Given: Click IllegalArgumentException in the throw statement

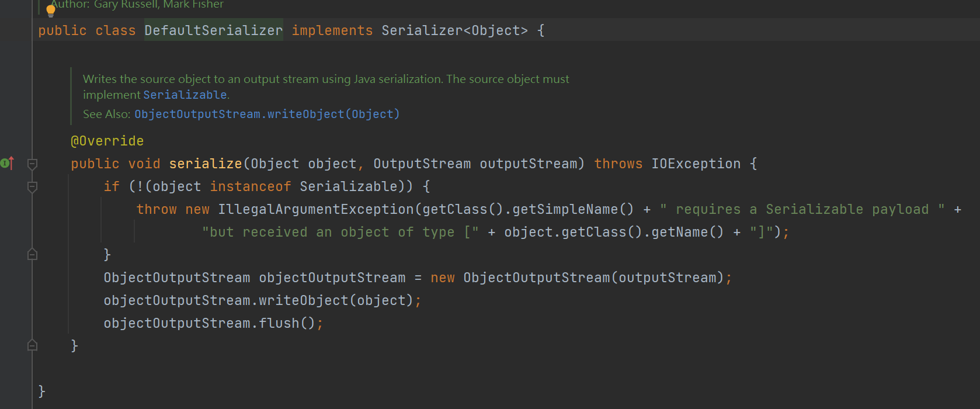Looking at the screenshot, I should pyautogui.click(x=316, y=209).
